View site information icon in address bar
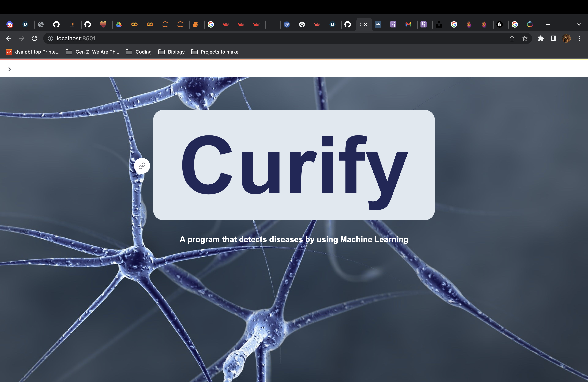The width and height of the screenshot is (588, 382). pyautogui.click(x=50, y=39)
